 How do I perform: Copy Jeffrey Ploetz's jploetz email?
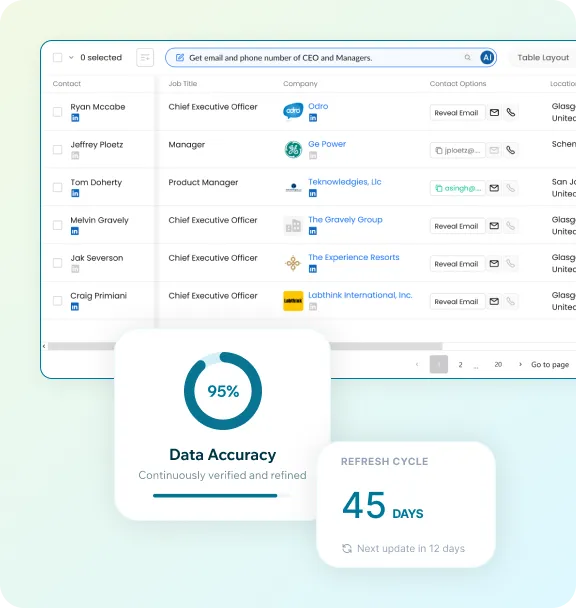(457, 150)
